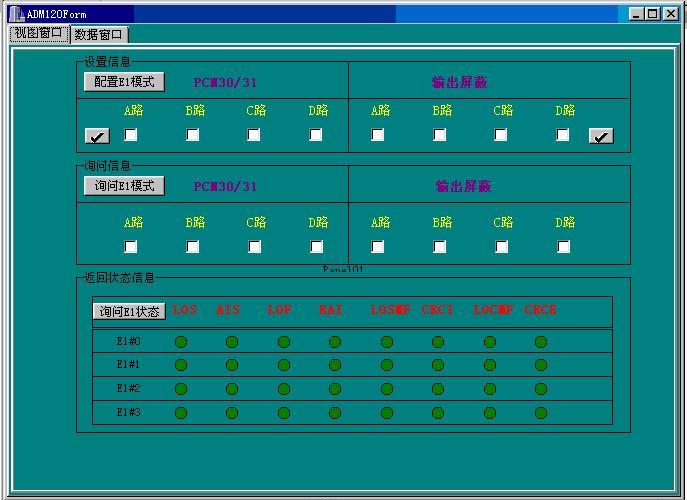This screenshot has height=500, width=687.
Task: Switch to the 视图窗口 tab
Action: (39, 33)
